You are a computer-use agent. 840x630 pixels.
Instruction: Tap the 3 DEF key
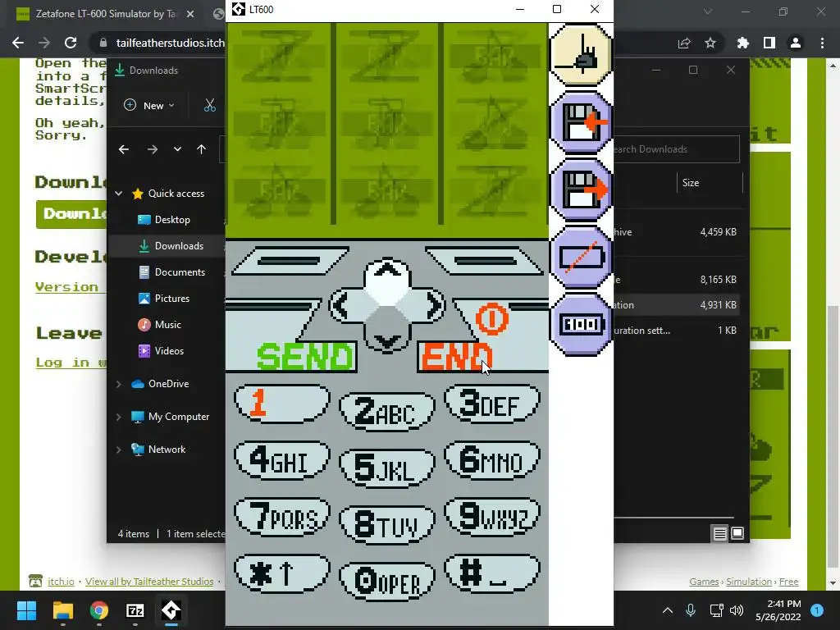coord(492,403)
